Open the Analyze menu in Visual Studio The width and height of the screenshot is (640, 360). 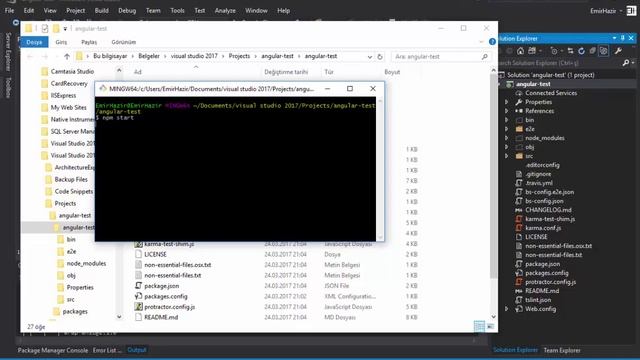225,11
